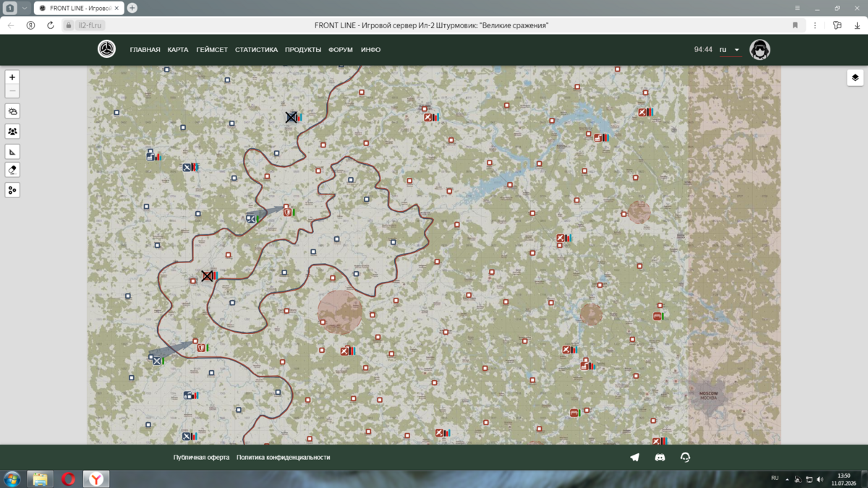This screenshot has height=488, width=868.
Task: Click the Moscow city marker on map
Action: (x=708, y=395)
